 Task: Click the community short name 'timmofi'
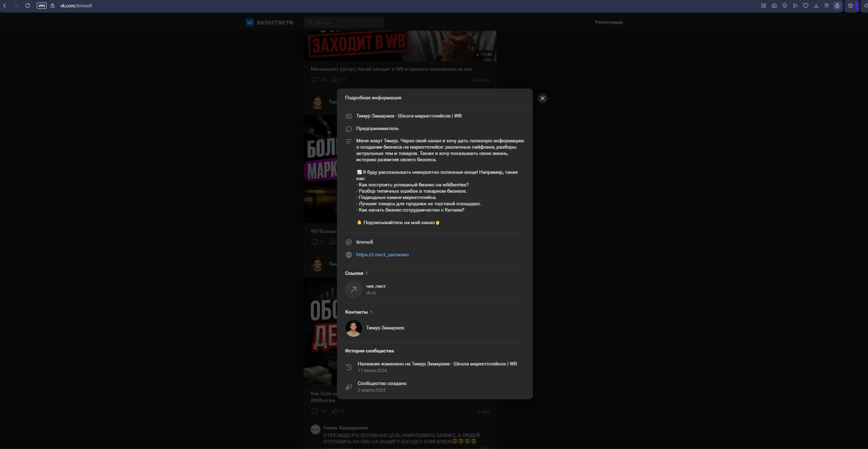pyautogui.click(x=364, y=242)
